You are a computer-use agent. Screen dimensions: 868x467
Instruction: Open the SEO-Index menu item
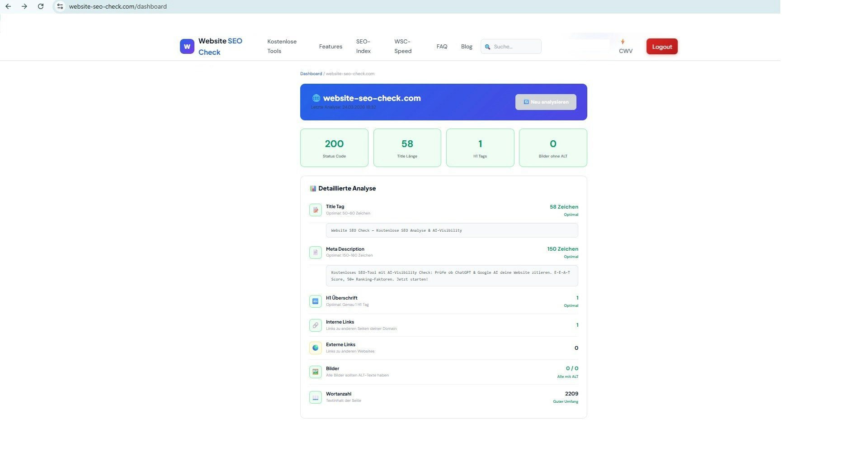pyautogui.click(x=363, y=46)
